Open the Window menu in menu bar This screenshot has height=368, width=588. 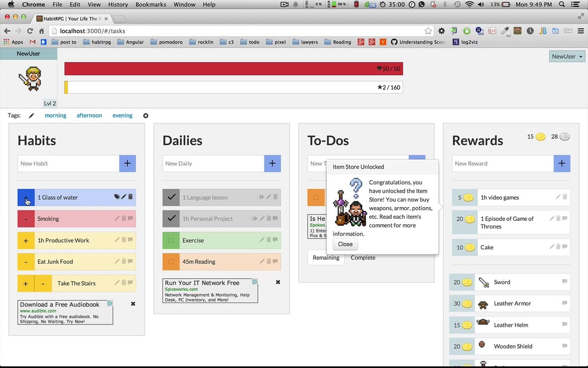click(x=184, y=5)
